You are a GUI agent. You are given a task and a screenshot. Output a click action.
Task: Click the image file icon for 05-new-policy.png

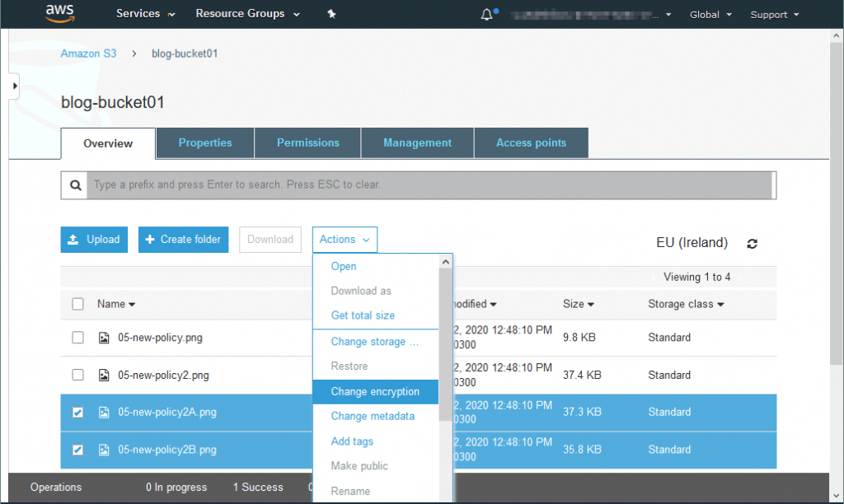click(x=104, y=338)
